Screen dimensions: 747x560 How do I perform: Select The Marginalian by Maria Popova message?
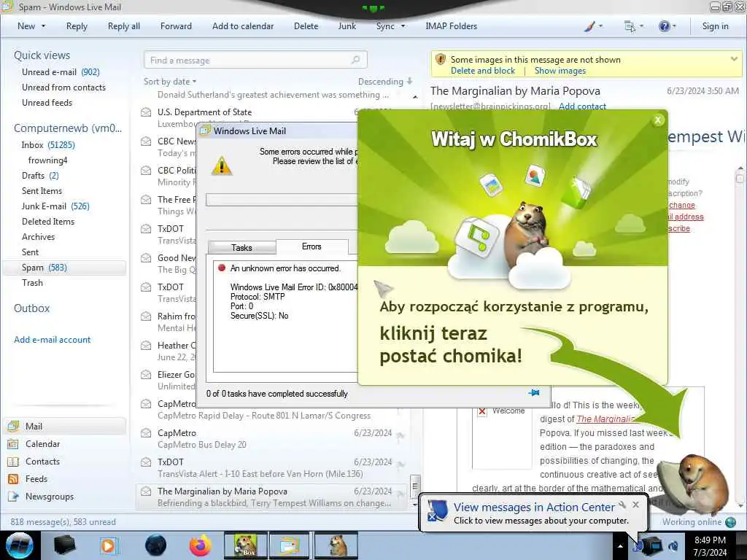(271, 497)
